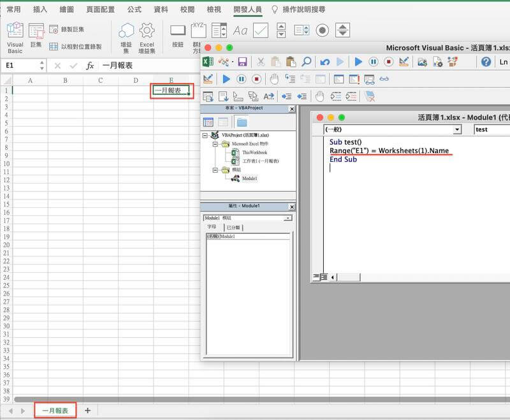The width and height of the screenshot is (510, 420).
Task: Click the Toggle Folders icon in the project pane
Action: [x=242, y=122]
